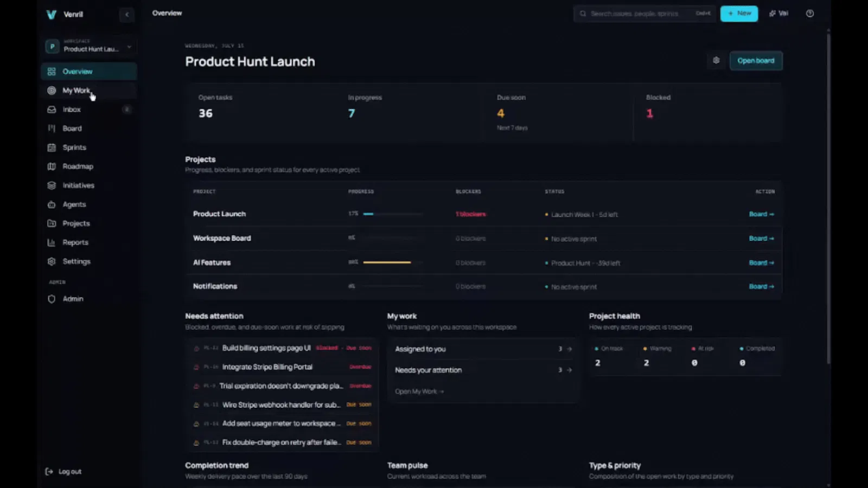Click the On track count in Project health
The image size is (868, 488).
[x=598, y=363]
